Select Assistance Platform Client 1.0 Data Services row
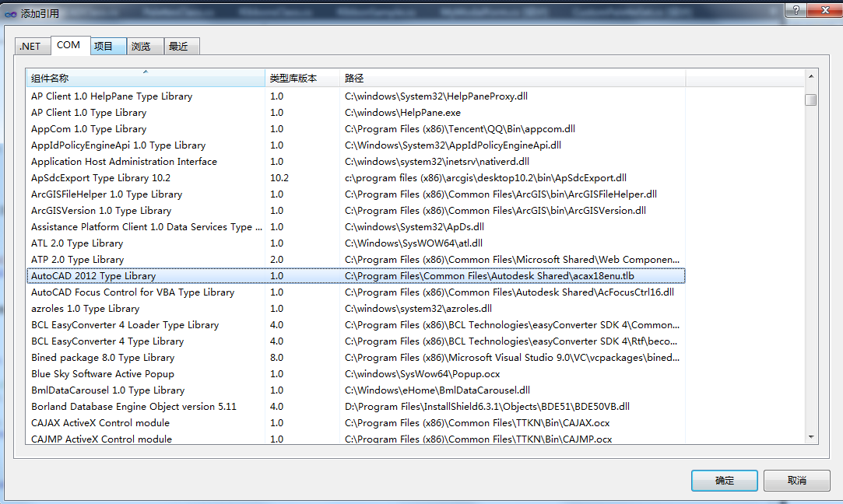Screen dimensions: 843x504 point(356,227)
